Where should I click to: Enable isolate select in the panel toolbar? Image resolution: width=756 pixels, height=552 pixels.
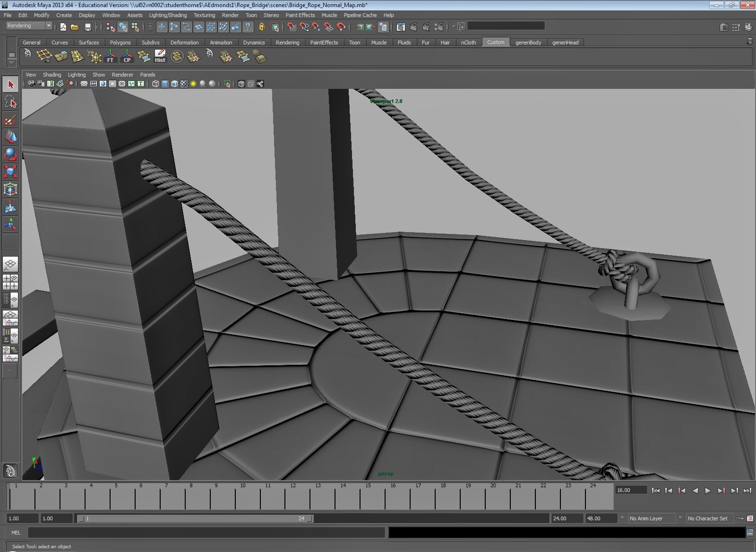click(227, 84)
